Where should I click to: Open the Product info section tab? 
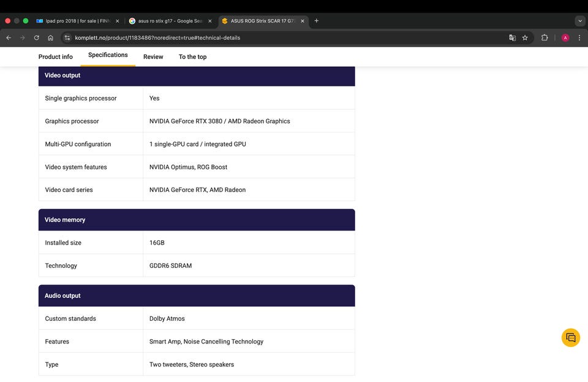[x=56, y=56]
